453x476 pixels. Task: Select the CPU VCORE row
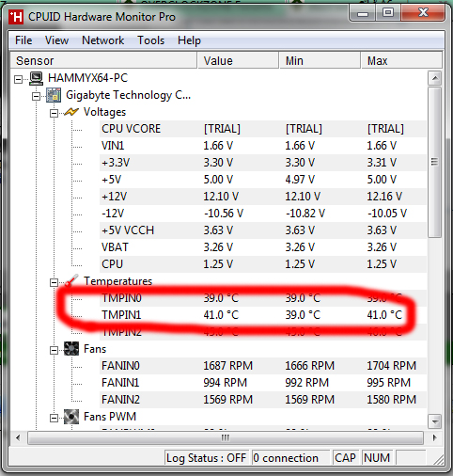262,129
